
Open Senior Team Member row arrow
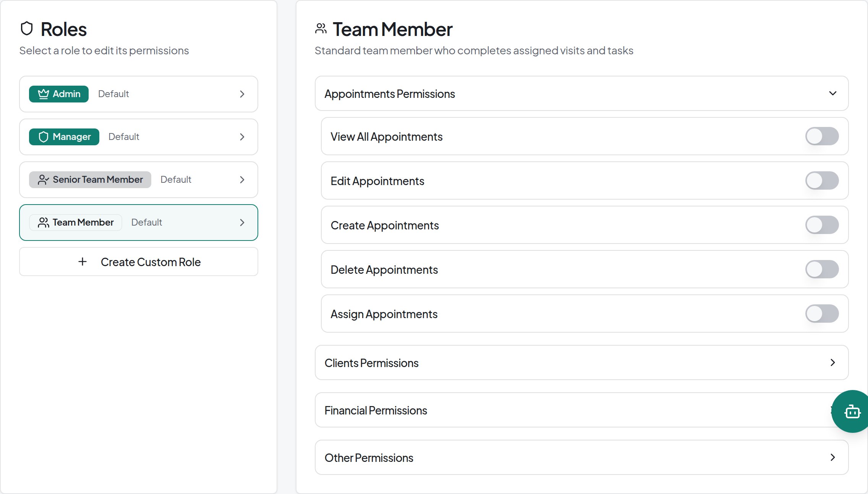point(242,180)
